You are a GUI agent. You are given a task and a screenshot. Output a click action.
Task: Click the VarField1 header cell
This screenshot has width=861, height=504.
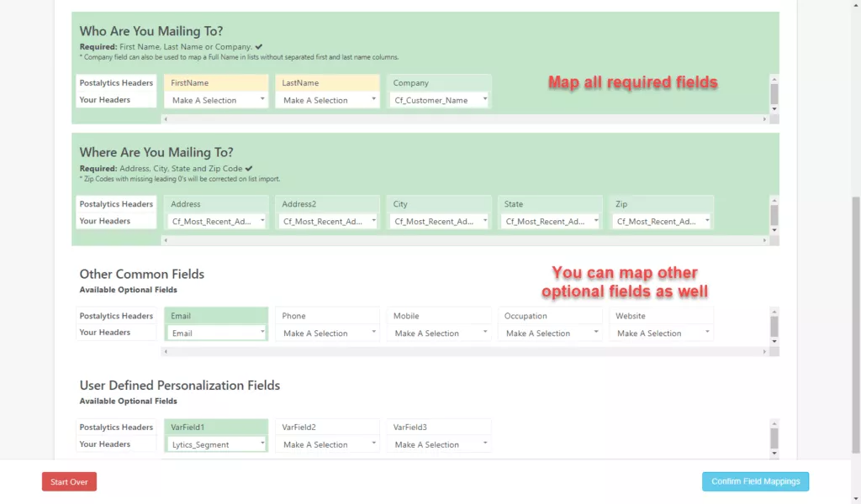click(216, 428)
